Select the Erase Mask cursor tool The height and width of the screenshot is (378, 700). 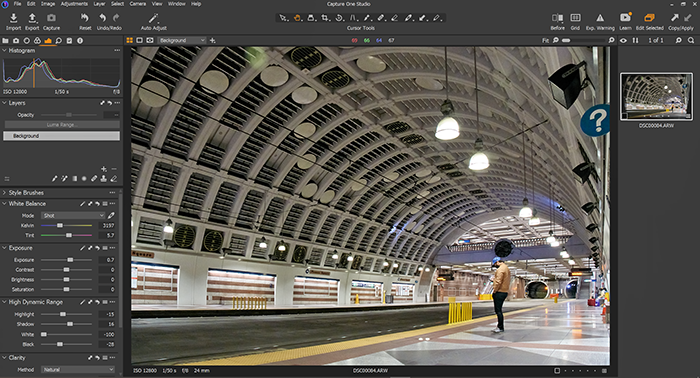click(x=395, y=18)
